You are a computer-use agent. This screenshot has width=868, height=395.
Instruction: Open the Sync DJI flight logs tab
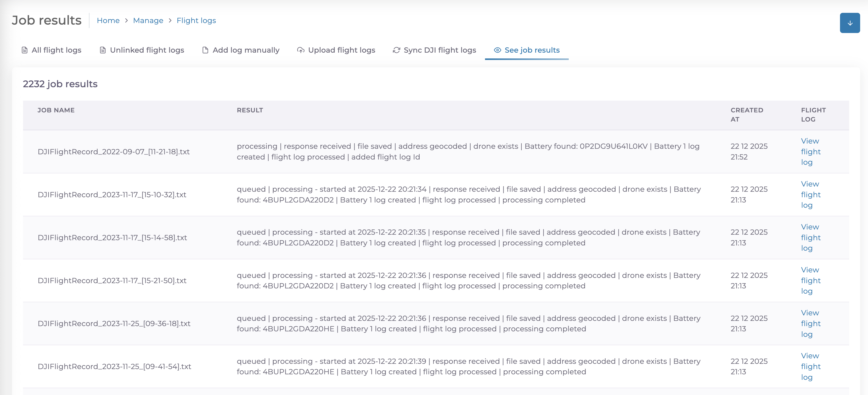click(439, 50)
